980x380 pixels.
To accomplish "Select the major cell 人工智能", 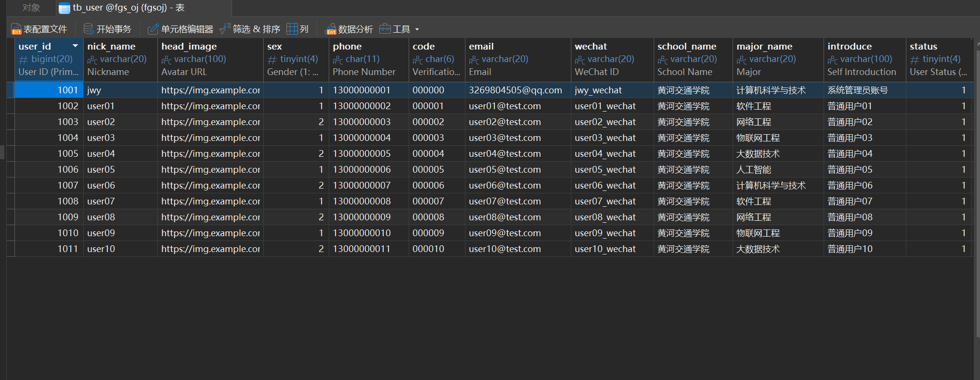I will click(778, 170).
